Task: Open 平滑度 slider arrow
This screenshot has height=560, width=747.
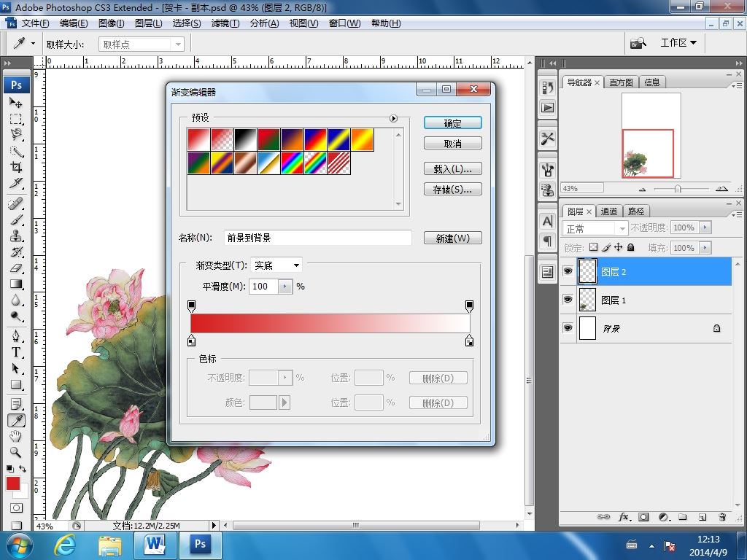Action: click(x=285, y=286)
